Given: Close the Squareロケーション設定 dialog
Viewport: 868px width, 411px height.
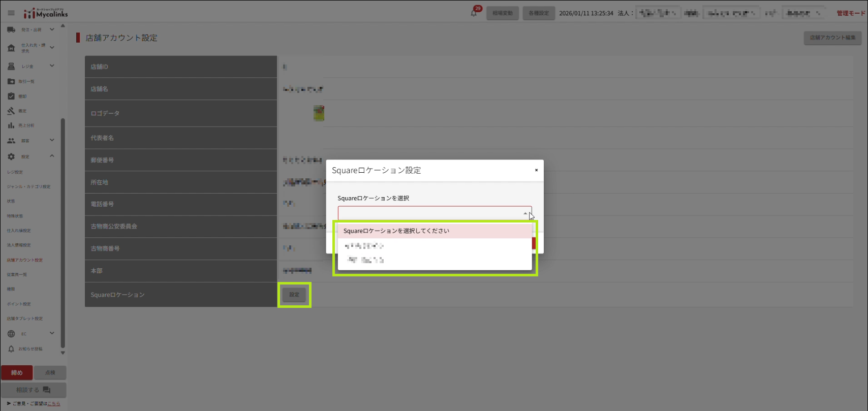Looking at the screenshot, I should pos(536,170).
